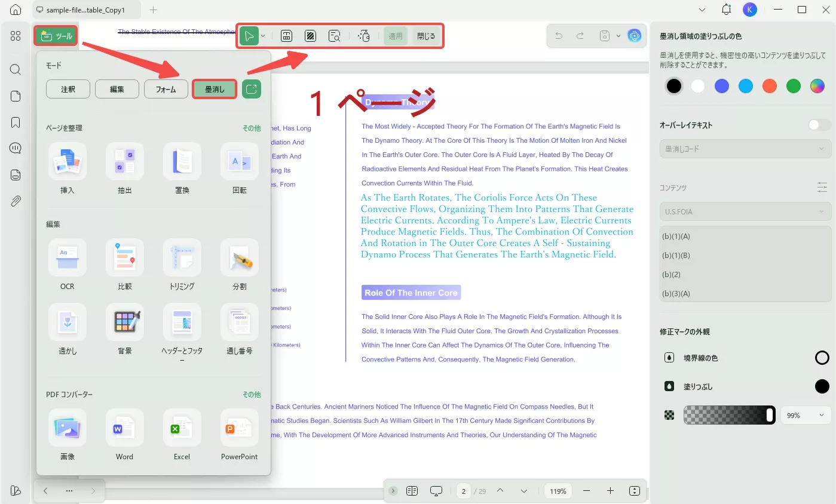Open the U.S.FOIA content dropdown
The height and width of the screenshot is (504, 836).
745,211
